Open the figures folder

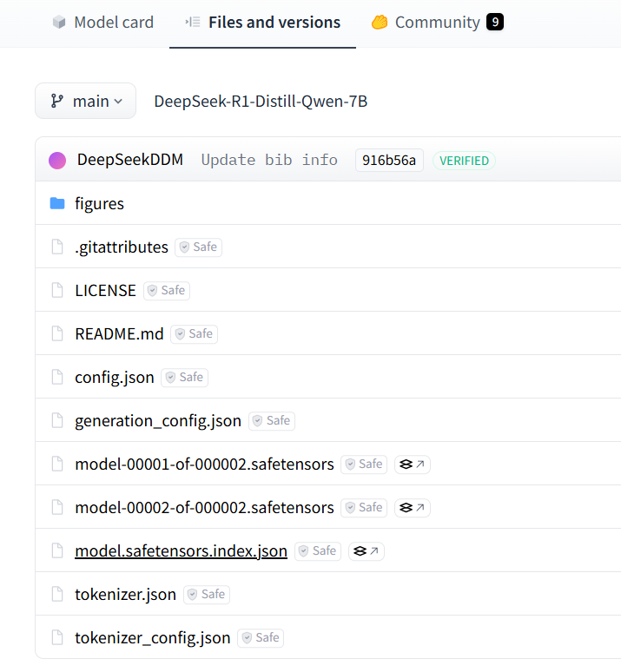tap(100, 203)
